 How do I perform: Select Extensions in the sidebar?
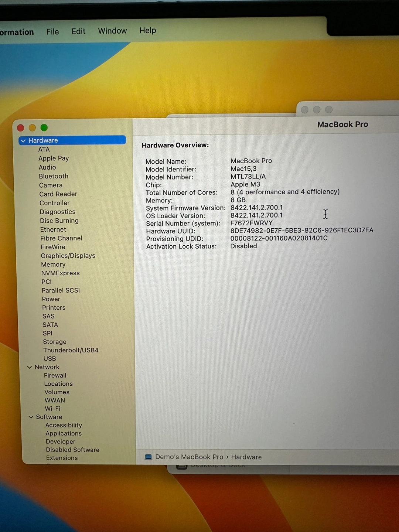(62, 458)
